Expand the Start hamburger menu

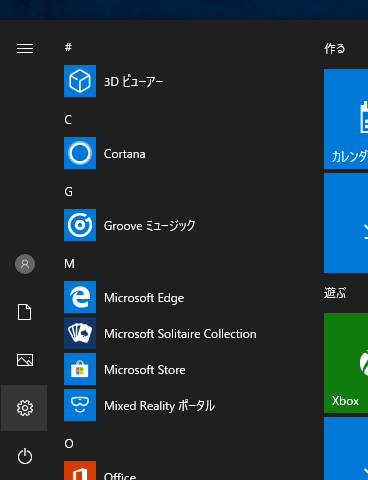[x=25, y=49]
